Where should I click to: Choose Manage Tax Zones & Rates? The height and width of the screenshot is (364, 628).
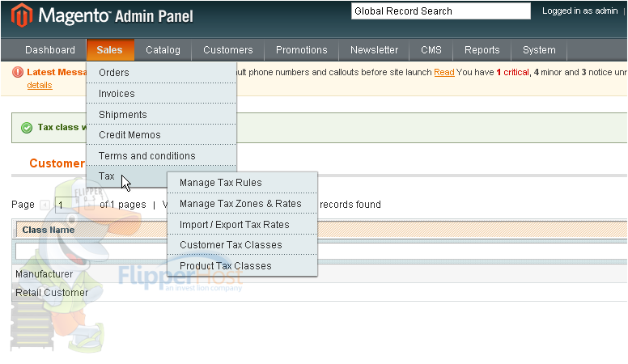pos(242,204)
